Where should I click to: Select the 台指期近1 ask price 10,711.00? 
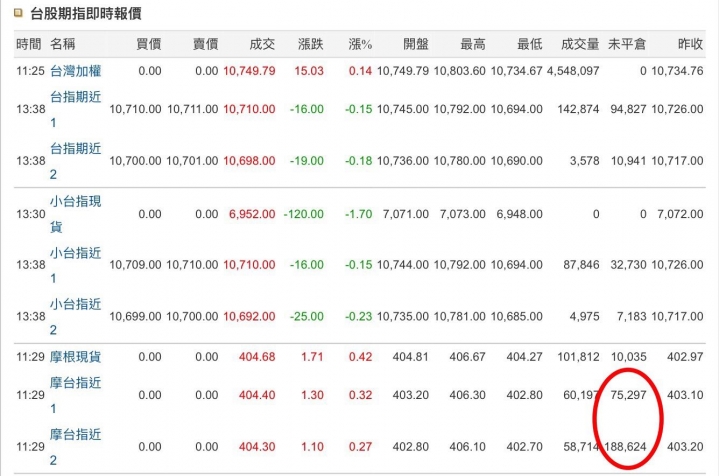193,109
